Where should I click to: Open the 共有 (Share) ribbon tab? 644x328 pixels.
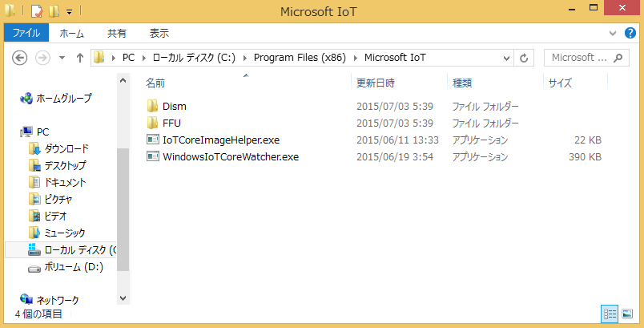(117, 34)
